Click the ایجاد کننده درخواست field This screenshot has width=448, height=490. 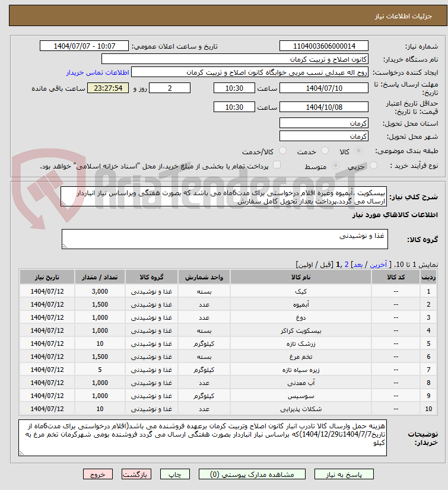[249, 72]
